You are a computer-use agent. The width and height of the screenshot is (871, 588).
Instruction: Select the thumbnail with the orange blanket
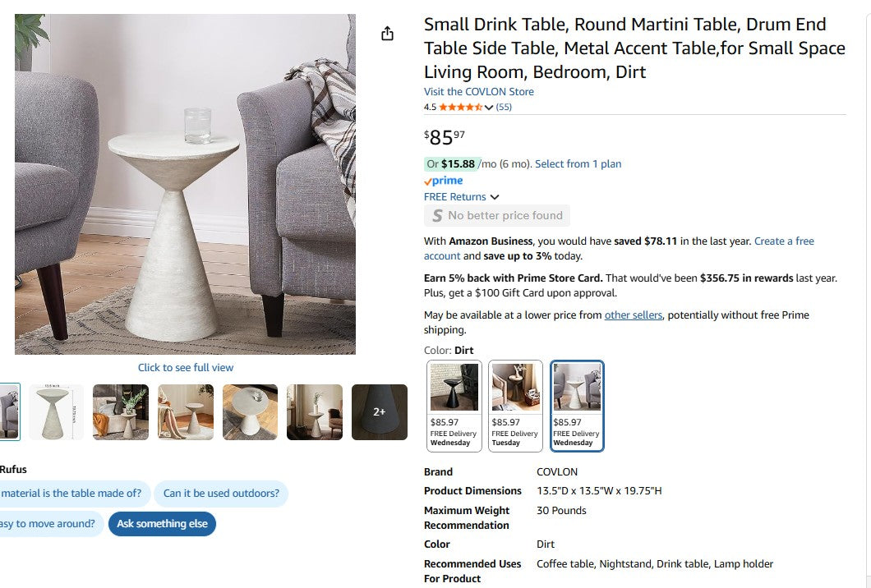(121, 412)
